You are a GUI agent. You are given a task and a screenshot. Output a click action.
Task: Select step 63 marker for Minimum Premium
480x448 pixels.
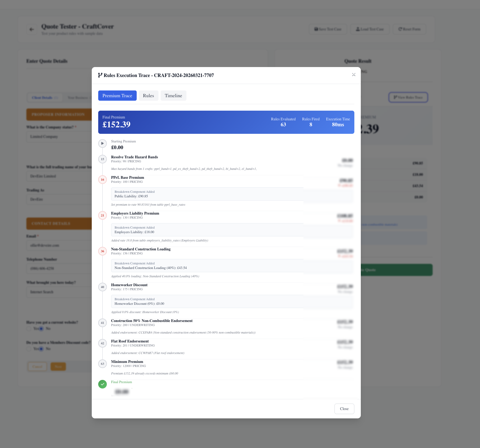point(103,364)
